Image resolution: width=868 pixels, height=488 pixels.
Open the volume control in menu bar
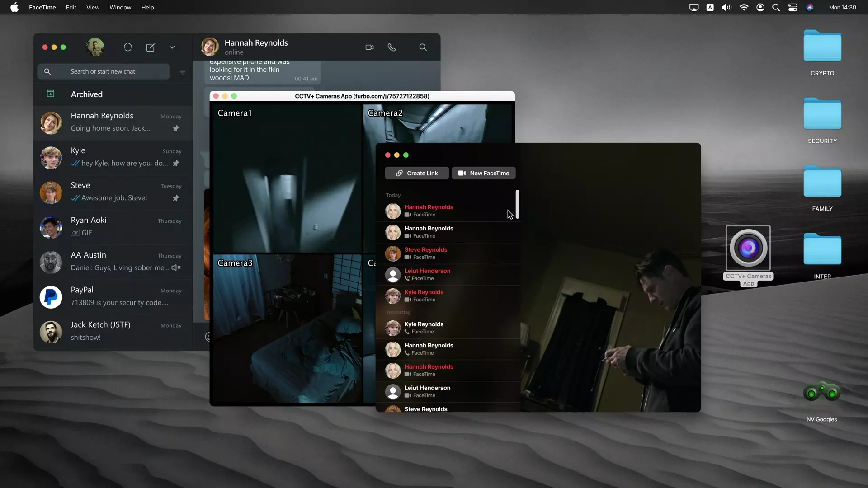click(726, 7)
